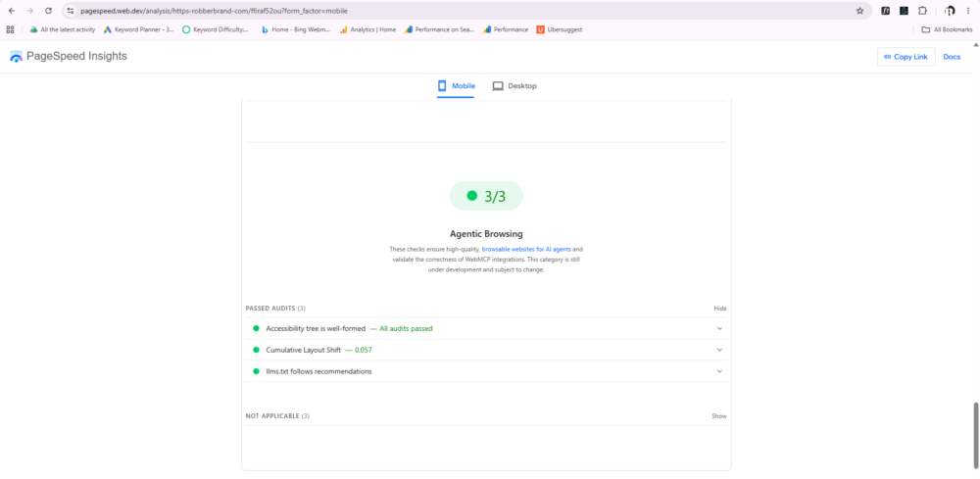The height and width of the screenshot is (479, 980).
Task: Click the forward navigation arrow
Action: (x=29, y=11)
